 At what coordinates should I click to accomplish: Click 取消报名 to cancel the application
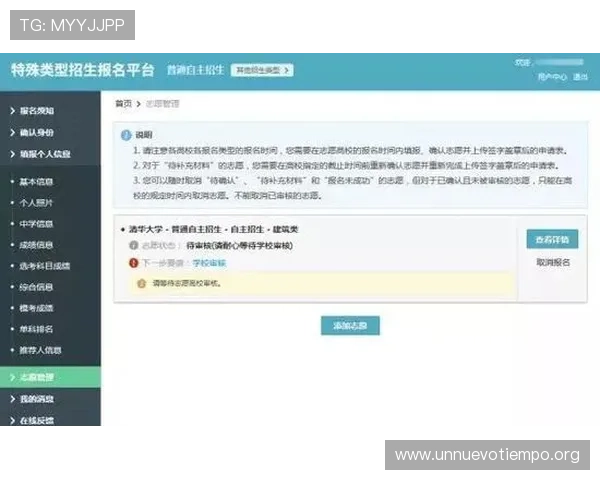coord(553,262)
